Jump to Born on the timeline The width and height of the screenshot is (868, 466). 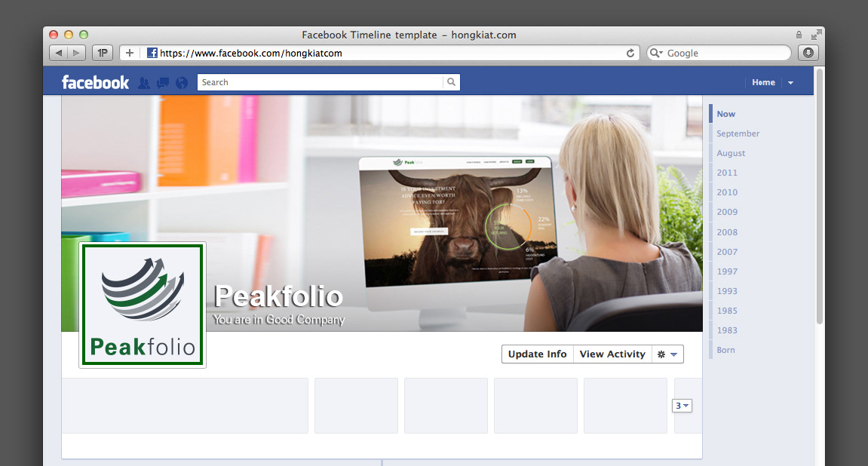(x=725, y=351)
